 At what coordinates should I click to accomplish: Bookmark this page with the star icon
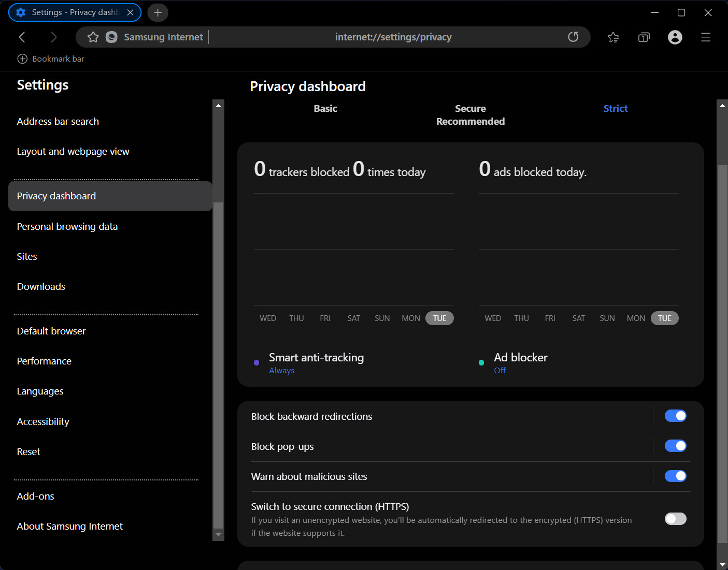(x=93, y=37)
